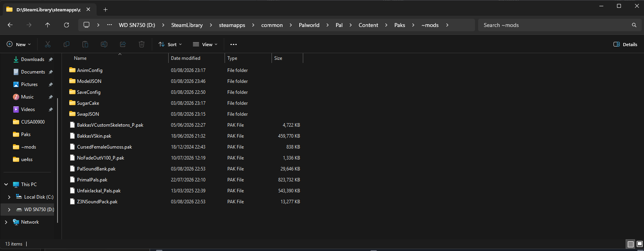Open the Sort dropdown menu
Image resolution: width=644 pixels, height=251 pixels.
point(170,44)
